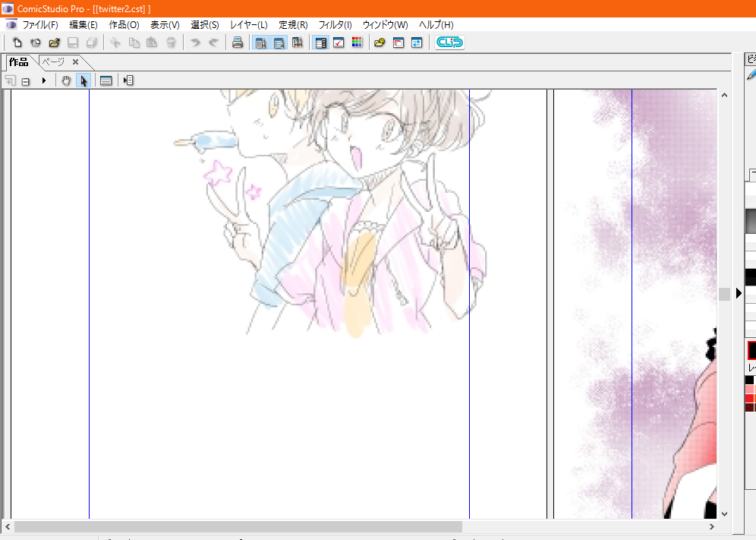The height and width of the screenshot is (540, 756).
Task: Click the print icon
Action: coord(238,43)
